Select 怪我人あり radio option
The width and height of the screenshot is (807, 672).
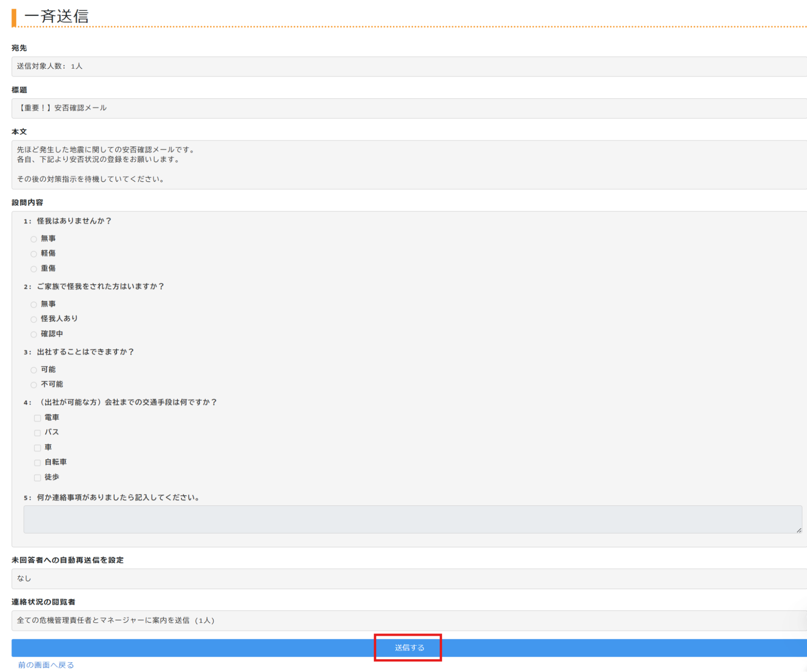34,319
